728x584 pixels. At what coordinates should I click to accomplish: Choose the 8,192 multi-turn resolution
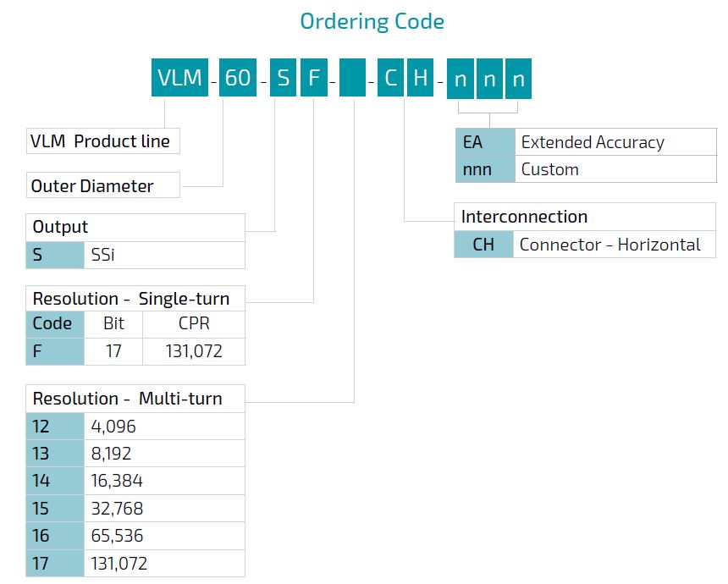(135, 453)
